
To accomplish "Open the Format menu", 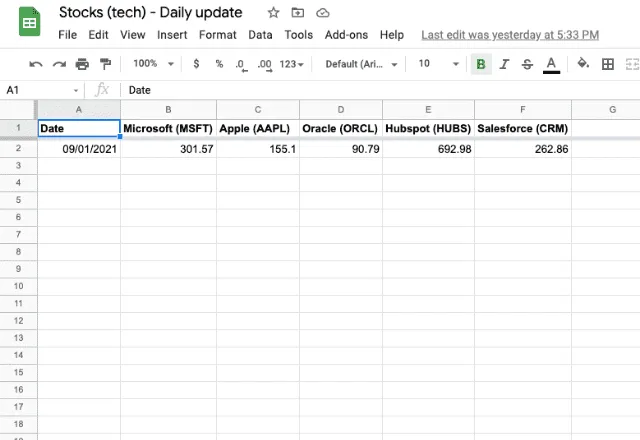I will [x=218, y=35].
